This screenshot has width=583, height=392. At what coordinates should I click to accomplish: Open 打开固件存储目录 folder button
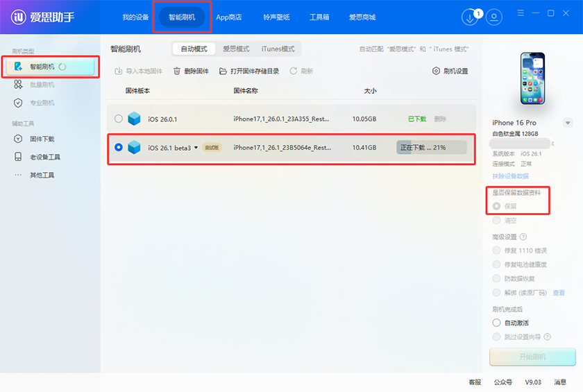click(249, 71)
